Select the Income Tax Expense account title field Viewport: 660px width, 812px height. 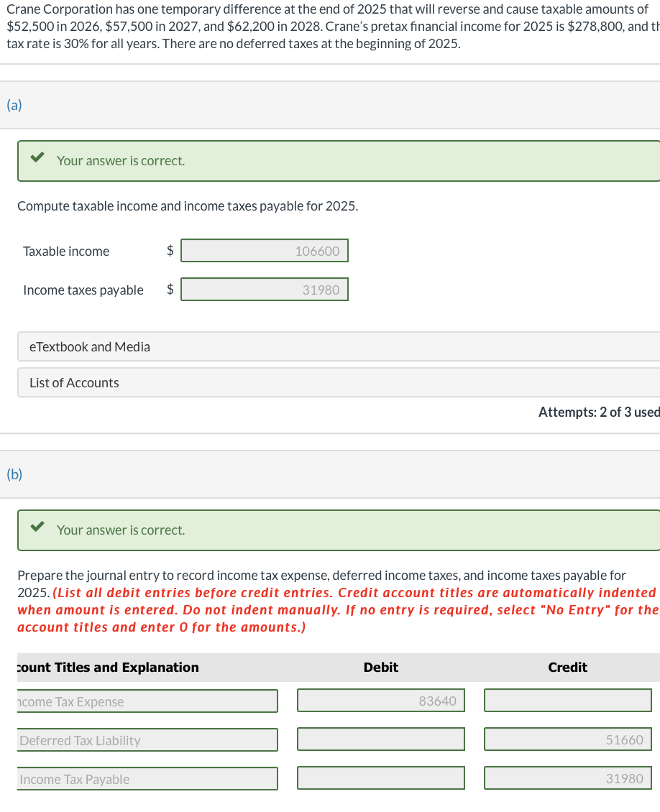(147, 701)
